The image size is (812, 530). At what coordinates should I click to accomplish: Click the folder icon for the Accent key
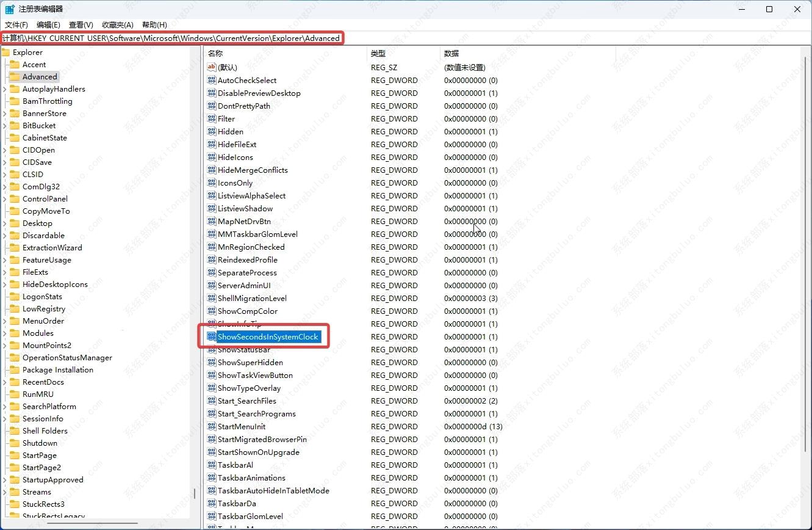pyautogui.click(x=15, y=64)
